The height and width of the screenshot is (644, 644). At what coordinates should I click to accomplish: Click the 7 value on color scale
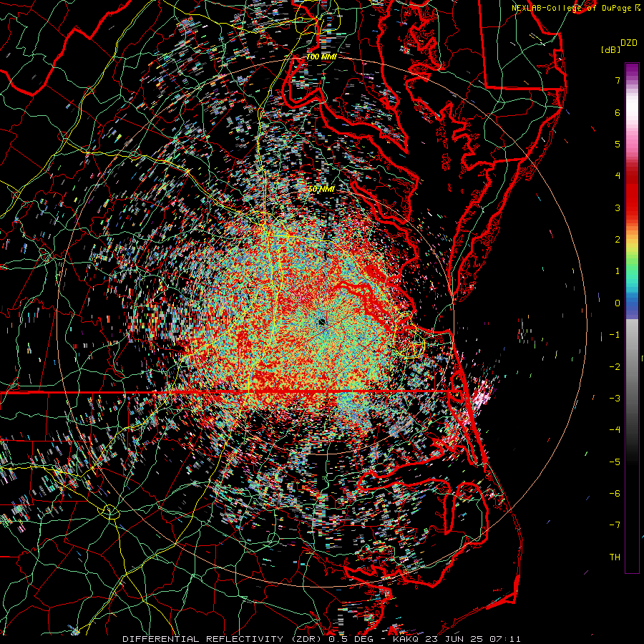(618, 80)
